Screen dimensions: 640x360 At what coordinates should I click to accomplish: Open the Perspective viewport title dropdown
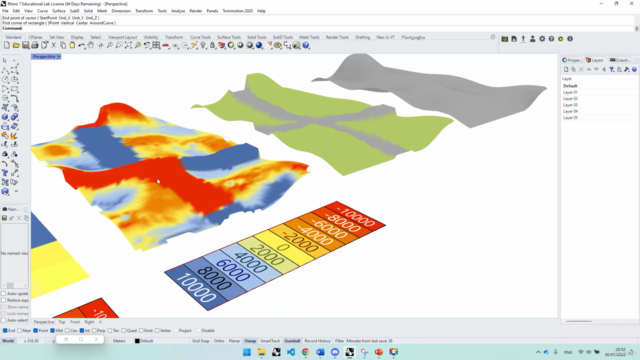(x=59, y=57)
